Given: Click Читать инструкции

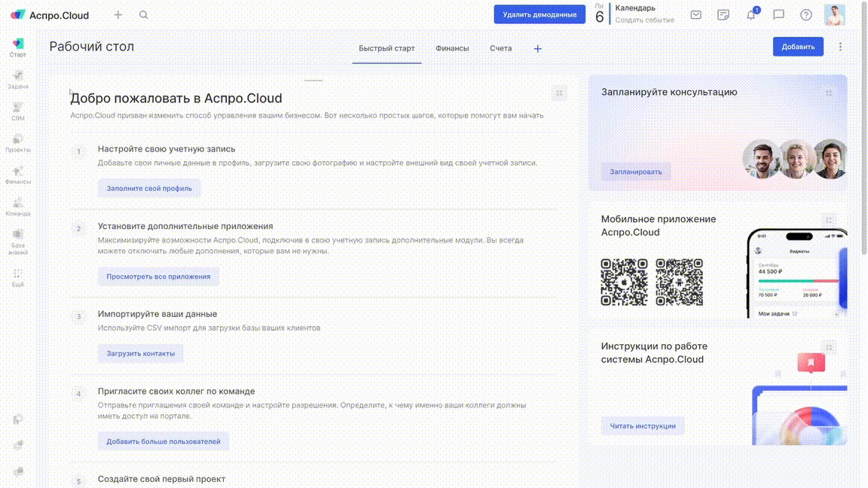Looking at the screenshot, I should pyautogui.click(x=643, y=425).
